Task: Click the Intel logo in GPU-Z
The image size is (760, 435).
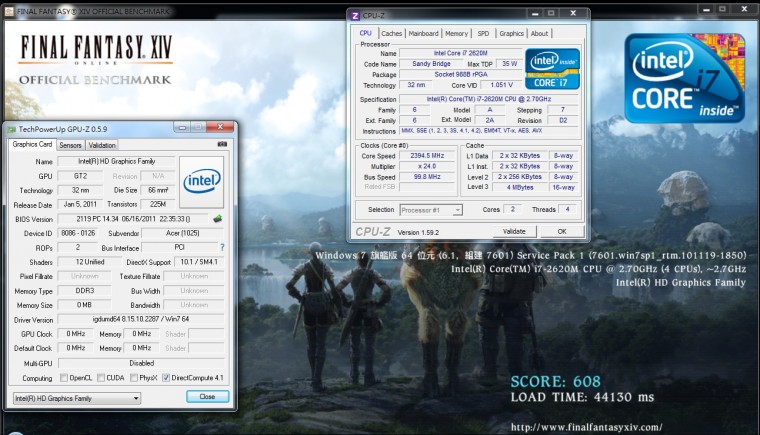Action: tap(201, 180)
